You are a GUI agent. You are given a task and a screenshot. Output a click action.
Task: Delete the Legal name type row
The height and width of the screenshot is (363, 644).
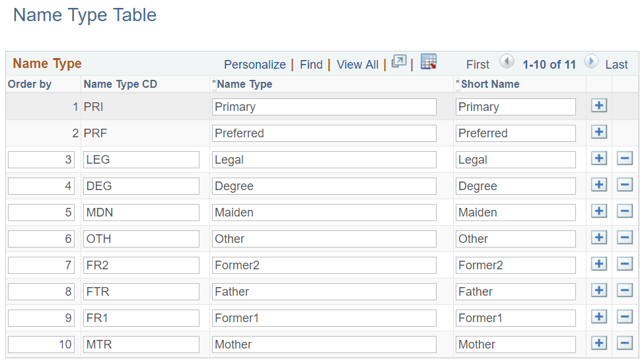coord(625,158)
